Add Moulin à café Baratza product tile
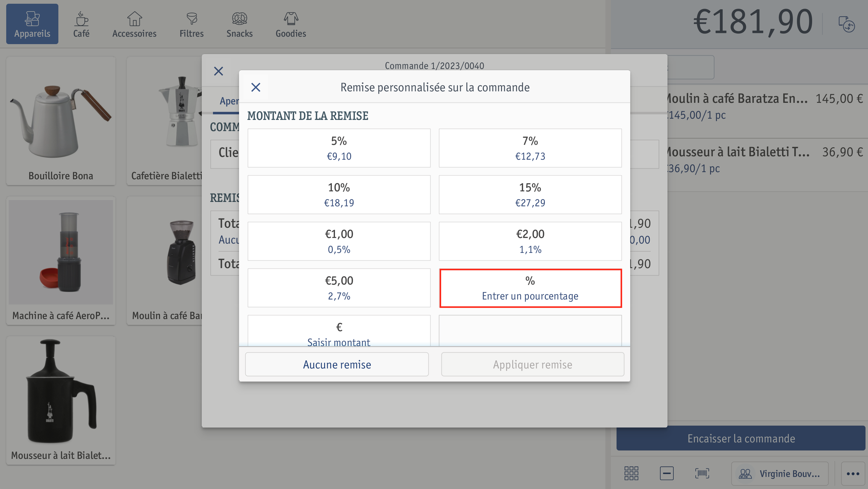868x489 pixels. 165,261
